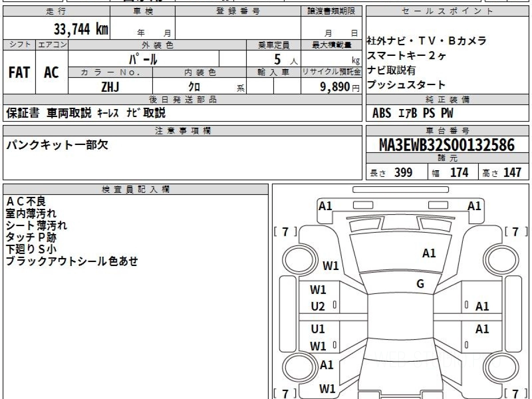Click inspector note タッチP跡
532x399 pixels.
pos(31,237)
